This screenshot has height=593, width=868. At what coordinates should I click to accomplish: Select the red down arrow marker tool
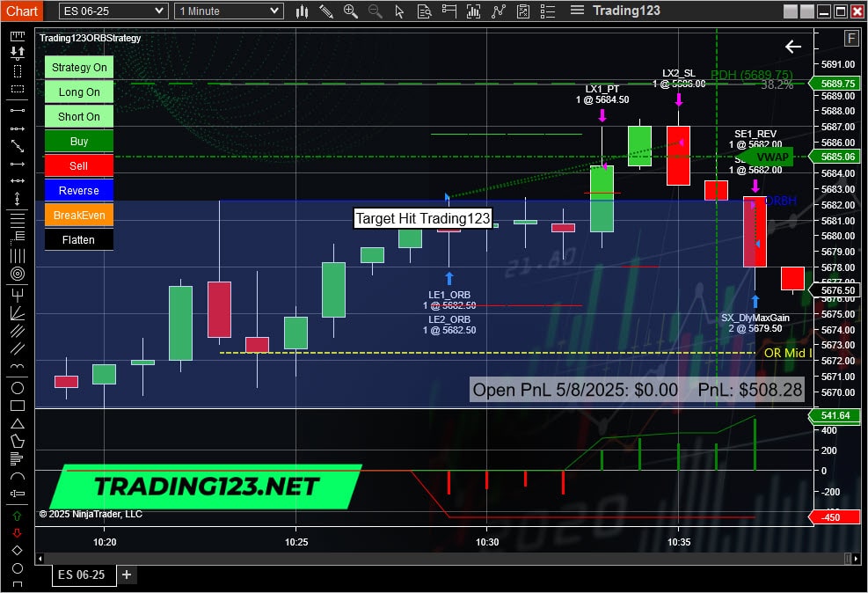point(18,533)
